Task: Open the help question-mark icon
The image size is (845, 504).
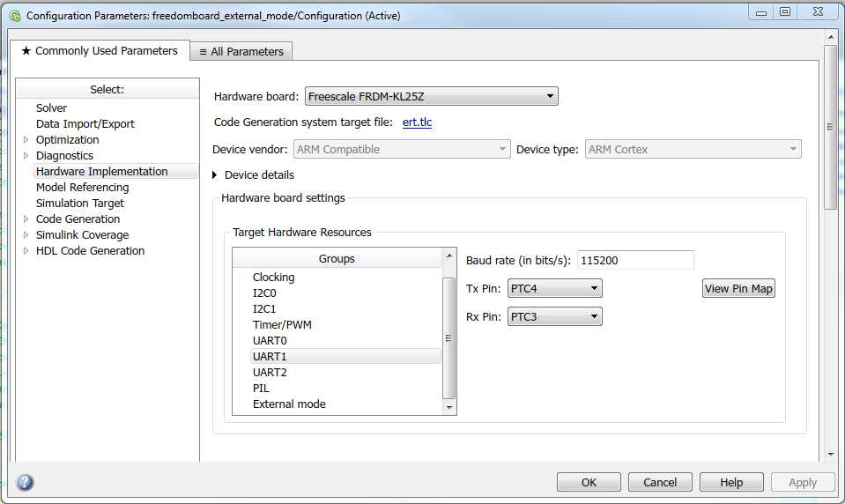Action: pos(25,482)
